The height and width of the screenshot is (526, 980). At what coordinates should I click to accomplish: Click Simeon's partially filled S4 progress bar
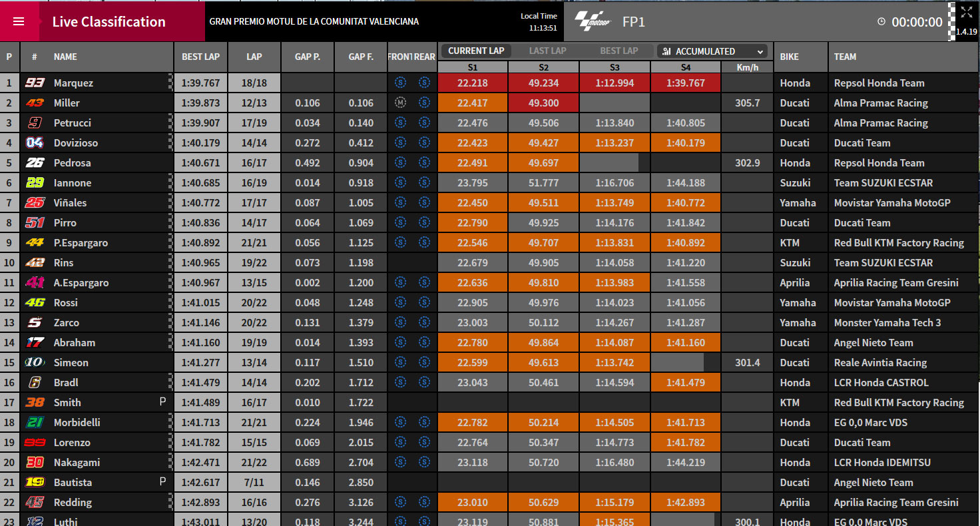click(678, 362)
